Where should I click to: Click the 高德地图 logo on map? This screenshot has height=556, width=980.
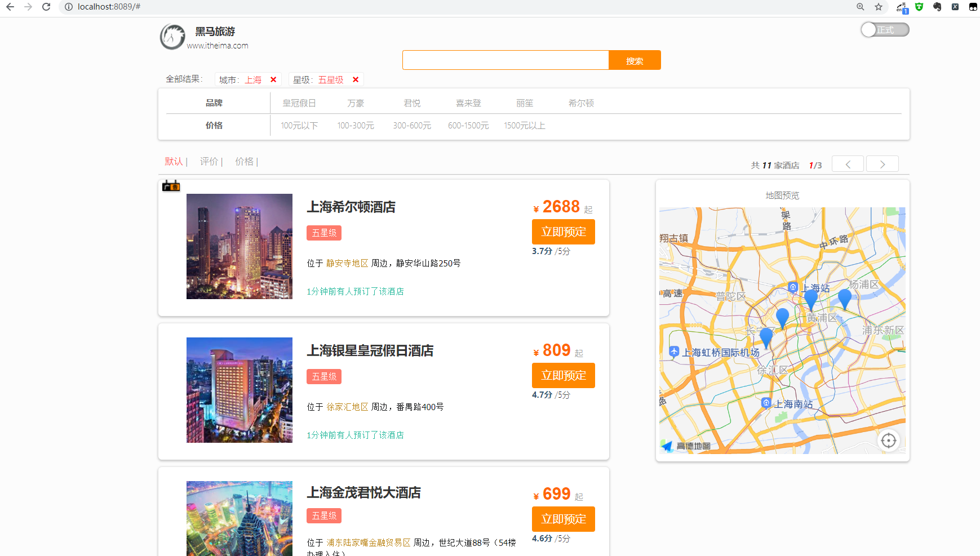(686, 446)
